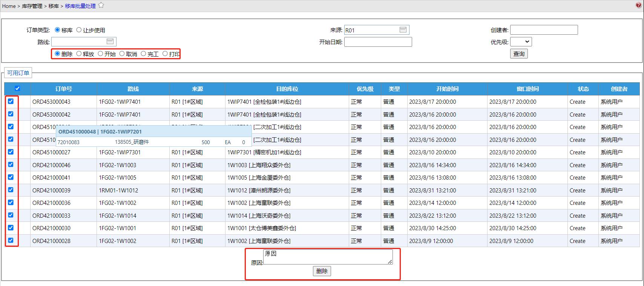Uncheck the row ORD421000046 checkbox

[x=11, y=165]
